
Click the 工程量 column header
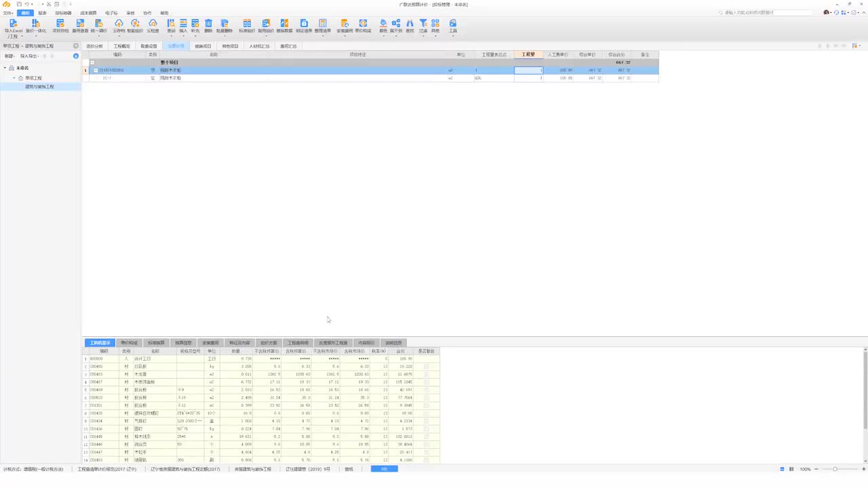coord(528,54)
